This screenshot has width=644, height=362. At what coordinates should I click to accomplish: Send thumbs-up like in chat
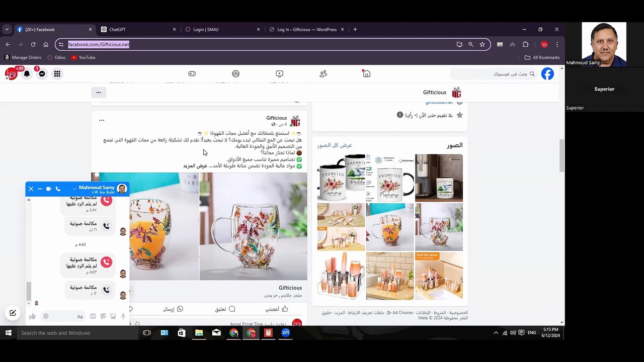click(x=32, y=316)
